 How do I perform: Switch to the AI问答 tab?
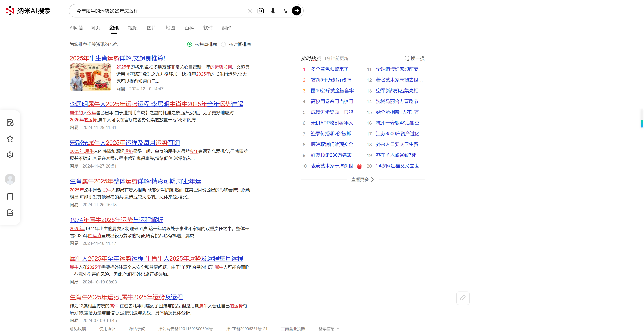[x=76, y=28]
